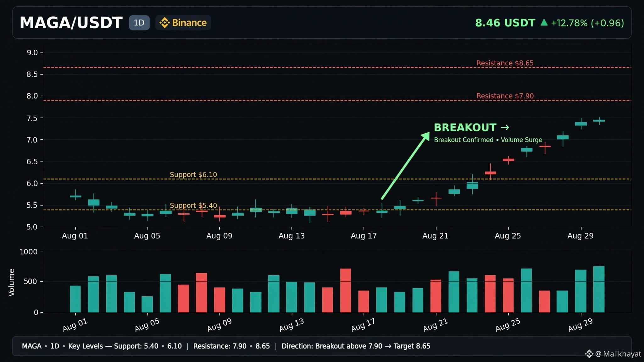644x362 pixels.
Task: Click the Binance diamond logo icon
Action: tap(164, 23)
